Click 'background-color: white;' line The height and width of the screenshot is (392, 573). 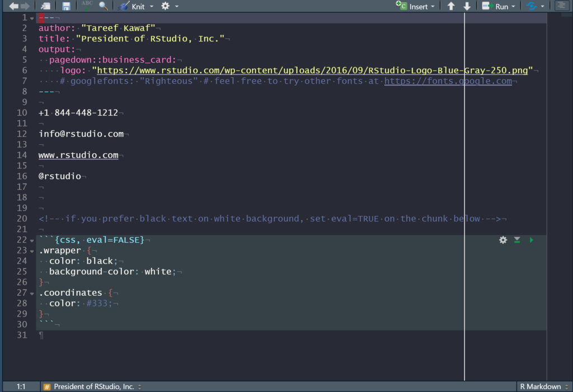tap(112, 272)
